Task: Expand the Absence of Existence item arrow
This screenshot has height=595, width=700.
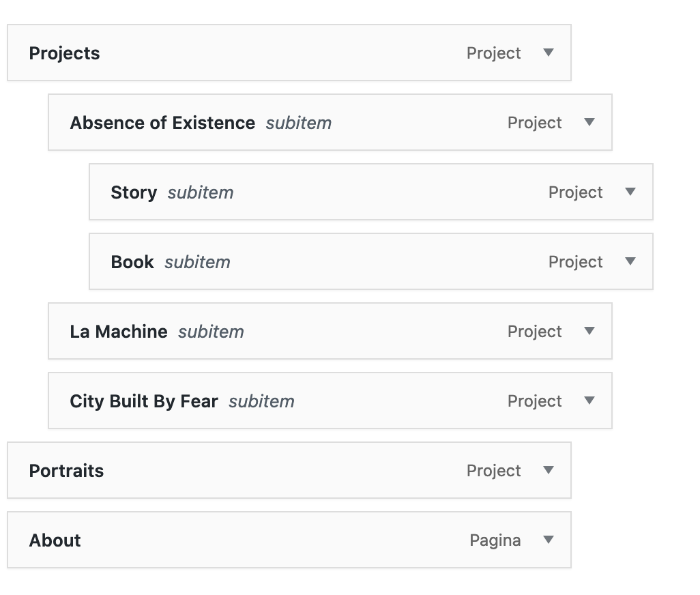Action: [x=589, y=123]
